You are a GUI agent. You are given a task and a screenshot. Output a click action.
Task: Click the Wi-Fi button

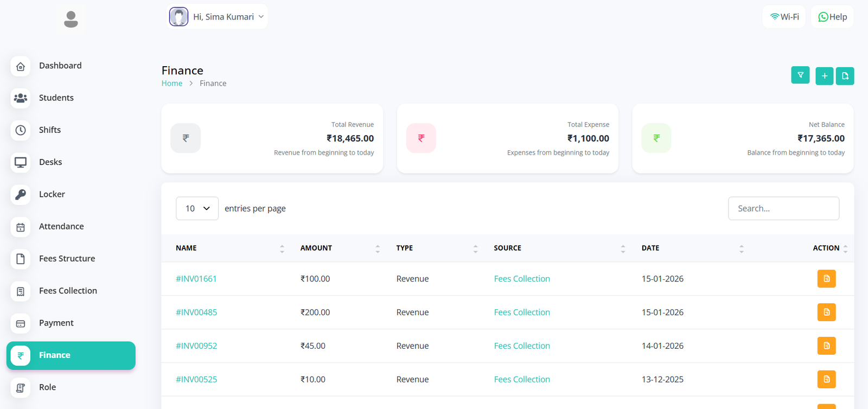click(784, 17)
